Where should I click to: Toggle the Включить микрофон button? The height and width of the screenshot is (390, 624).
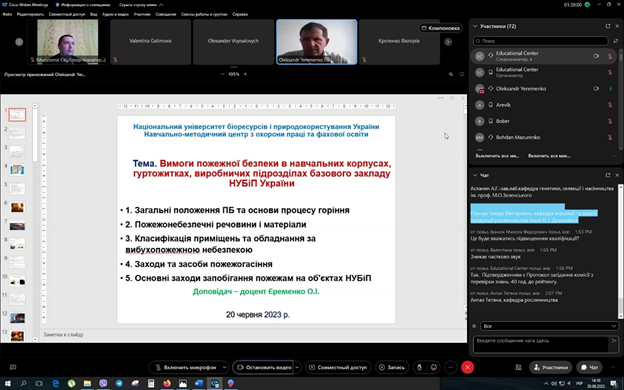point(185,367)
